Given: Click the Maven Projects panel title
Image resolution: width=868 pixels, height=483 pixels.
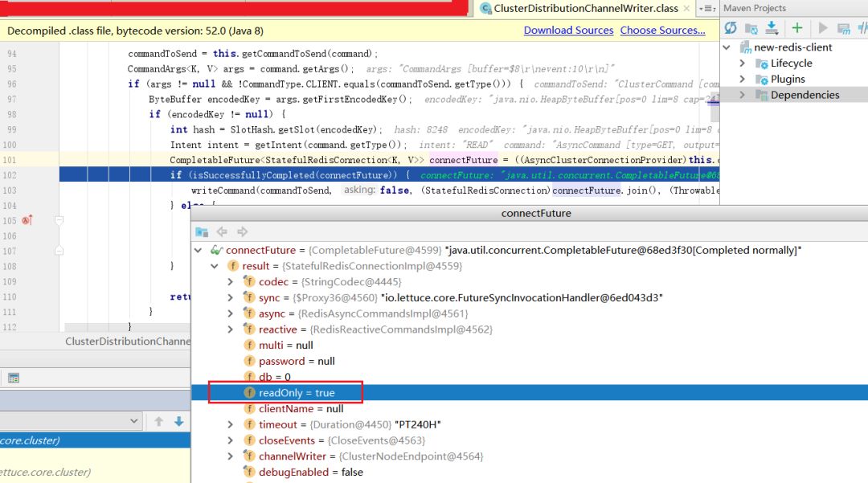Looking at the screenshot, I should [x=755, y=8].
